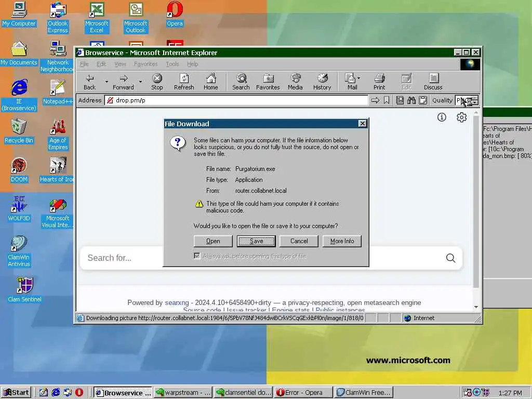
Task: Open the DOOM desktop icon
Action: (x=19, y=170)
